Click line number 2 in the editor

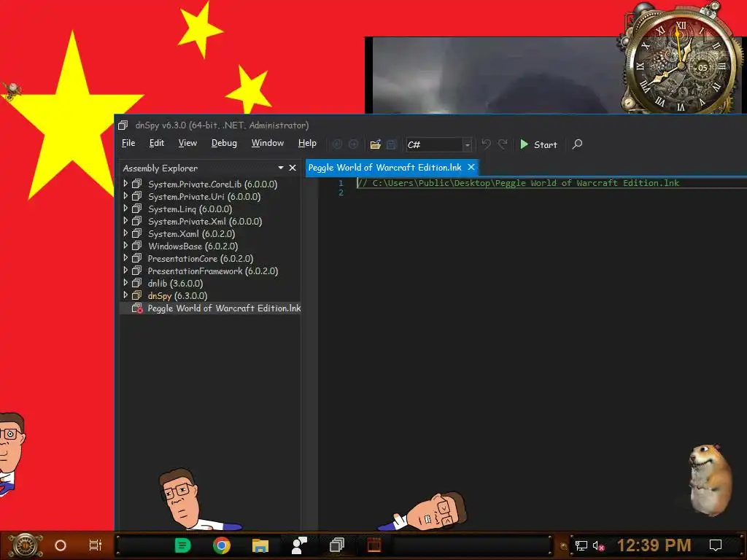tap(341, 192)
